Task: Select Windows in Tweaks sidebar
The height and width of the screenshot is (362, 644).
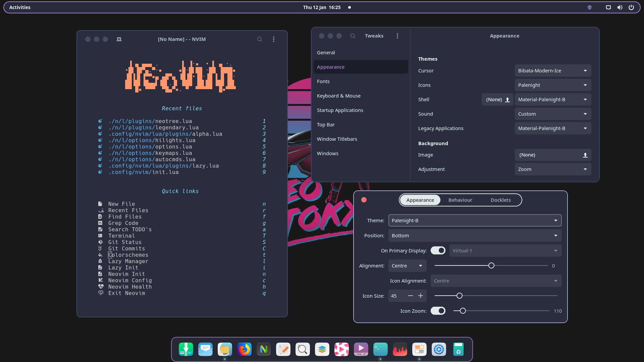Action: (361, 154)
